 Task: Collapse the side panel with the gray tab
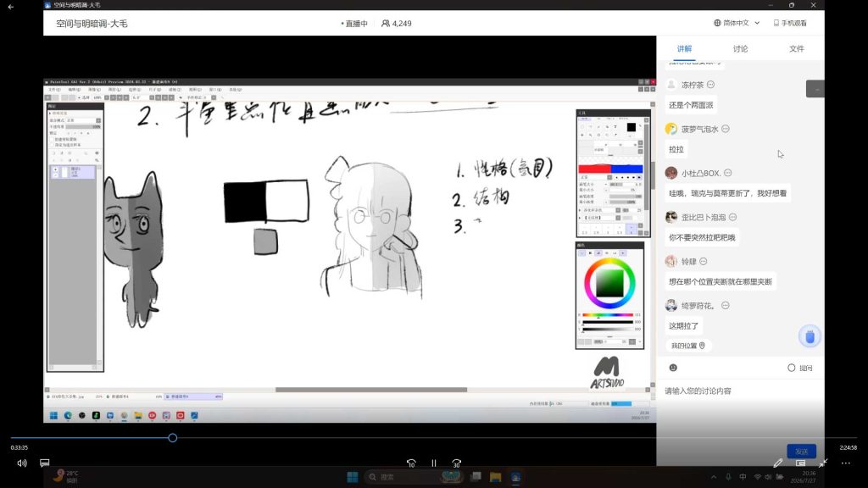tap(815, 88)
